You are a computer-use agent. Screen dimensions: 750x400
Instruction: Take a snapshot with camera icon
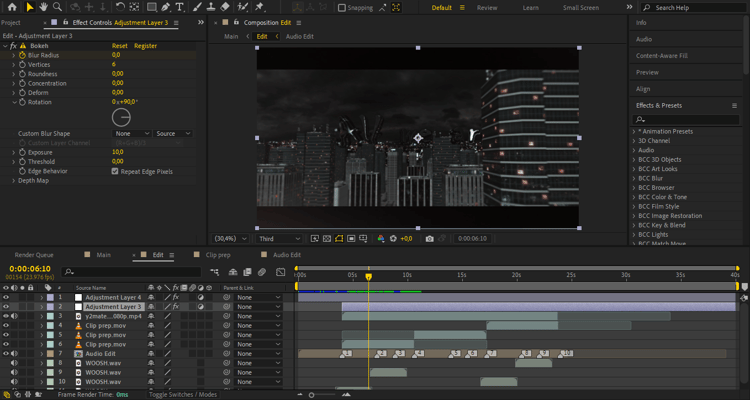(x=430, y=239)
